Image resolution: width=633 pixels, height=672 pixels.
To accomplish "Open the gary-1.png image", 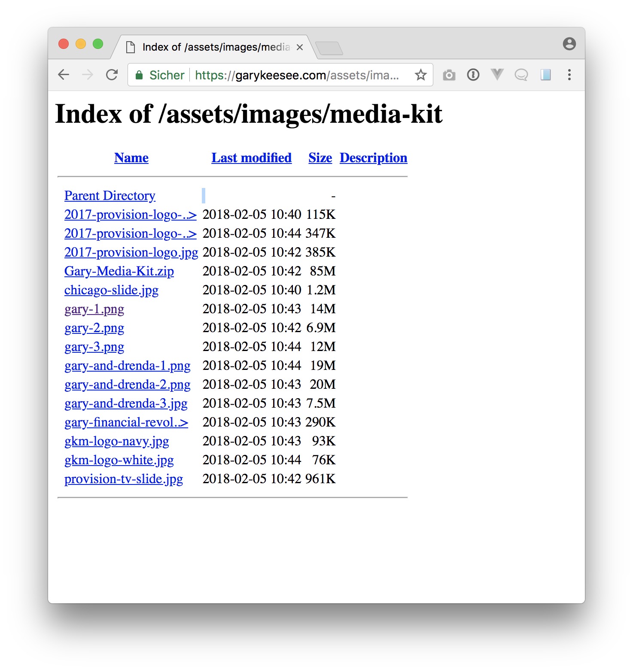I will coord(94,309).
